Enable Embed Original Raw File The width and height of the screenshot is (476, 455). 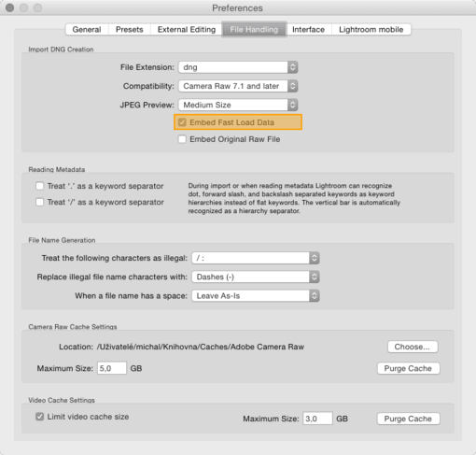coord(182,139)
